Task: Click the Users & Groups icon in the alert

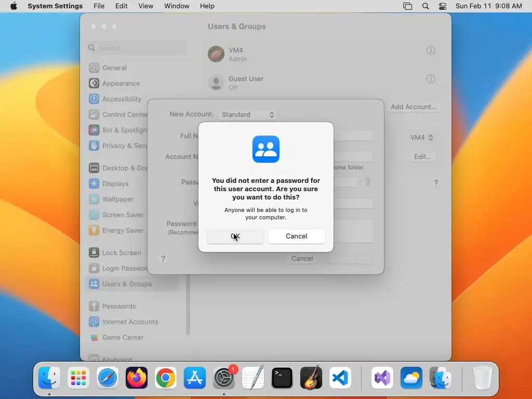Action: click(266, 149)
